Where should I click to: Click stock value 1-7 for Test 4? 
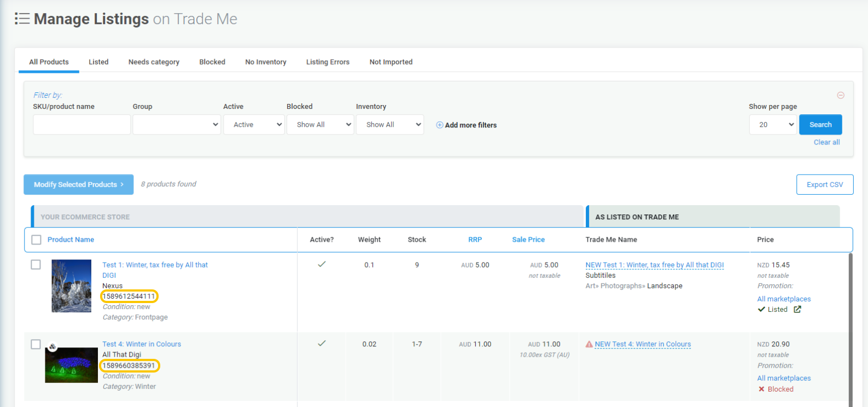[417, 344]
